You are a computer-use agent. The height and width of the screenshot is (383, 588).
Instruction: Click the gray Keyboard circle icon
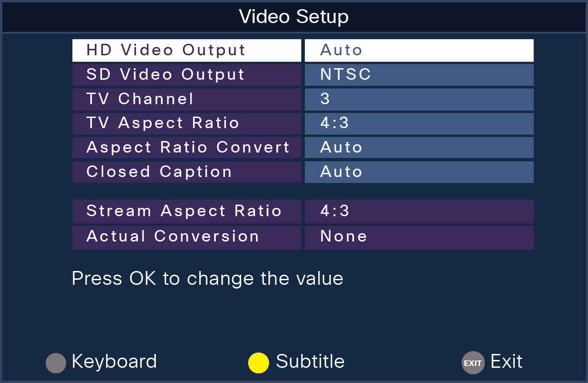coord(55,362)
